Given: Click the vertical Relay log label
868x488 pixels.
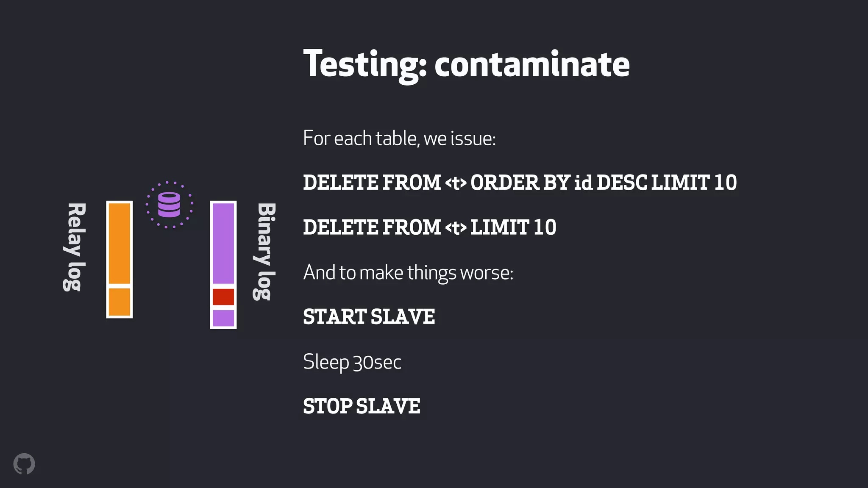Looking at the screenshot, I should coord(75,247).
